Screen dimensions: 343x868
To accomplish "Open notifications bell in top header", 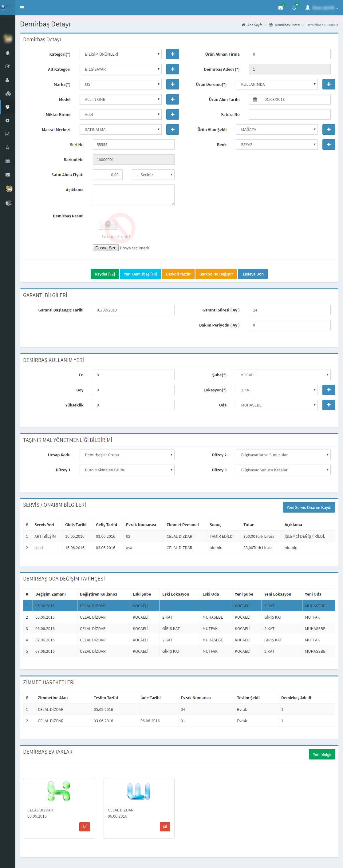I will tap(294, 8).
